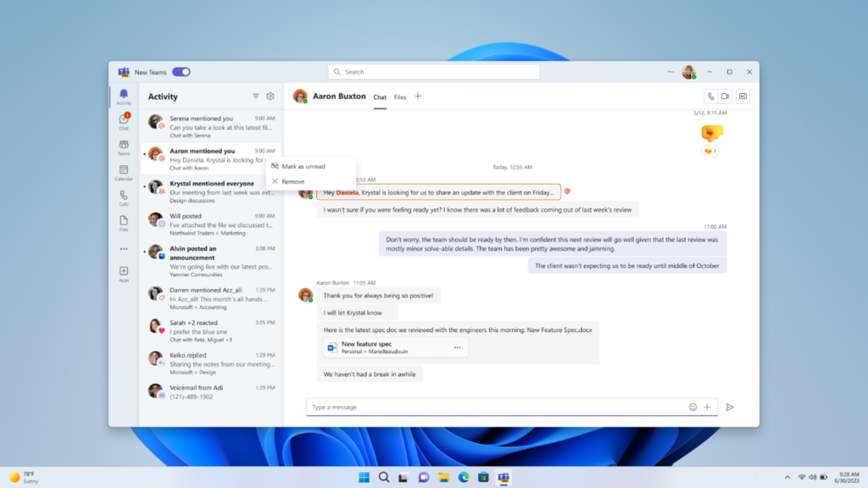Click Aaron Buxton's avatar in chat header
The image size is (868, 488).
pyautogui.click(x=300, y=97)
